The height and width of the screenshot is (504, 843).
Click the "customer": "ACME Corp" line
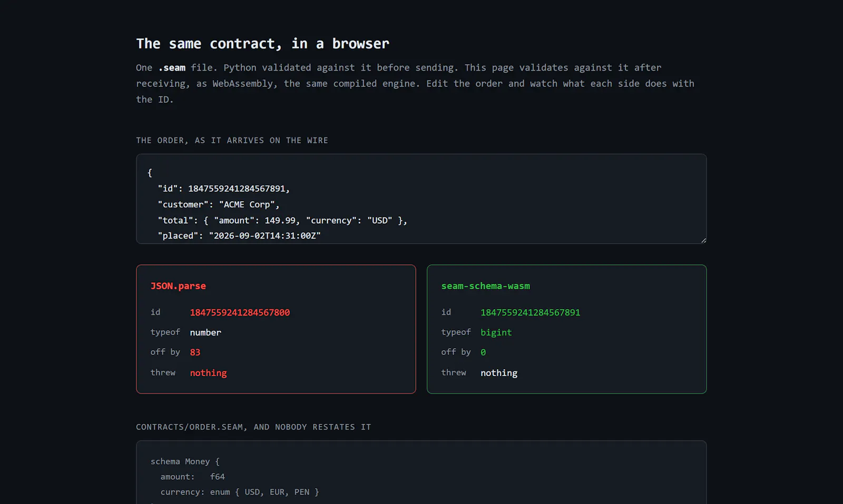tap(218, 204)
